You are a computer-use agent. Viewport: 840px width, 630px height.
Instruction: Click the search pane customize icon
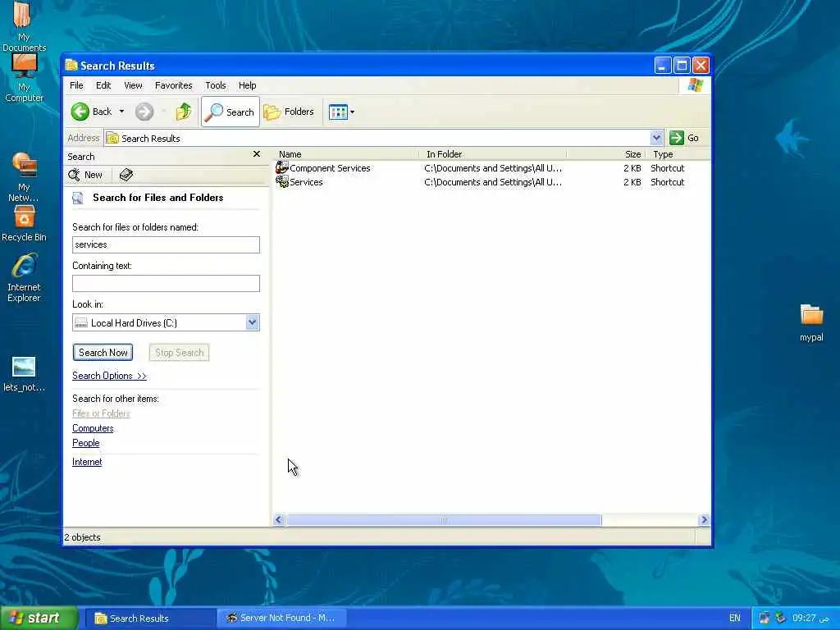(x=126, y=175)
